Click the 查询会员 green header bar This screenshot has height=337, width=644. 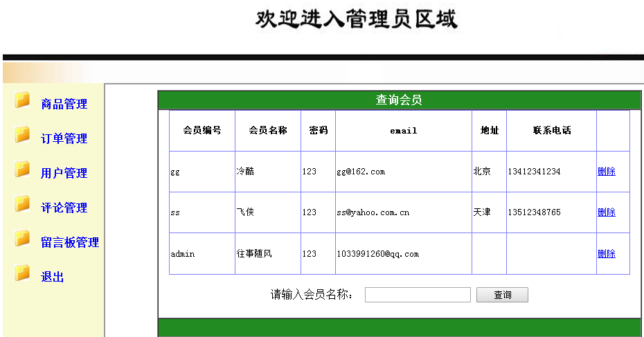pos(400,100)
